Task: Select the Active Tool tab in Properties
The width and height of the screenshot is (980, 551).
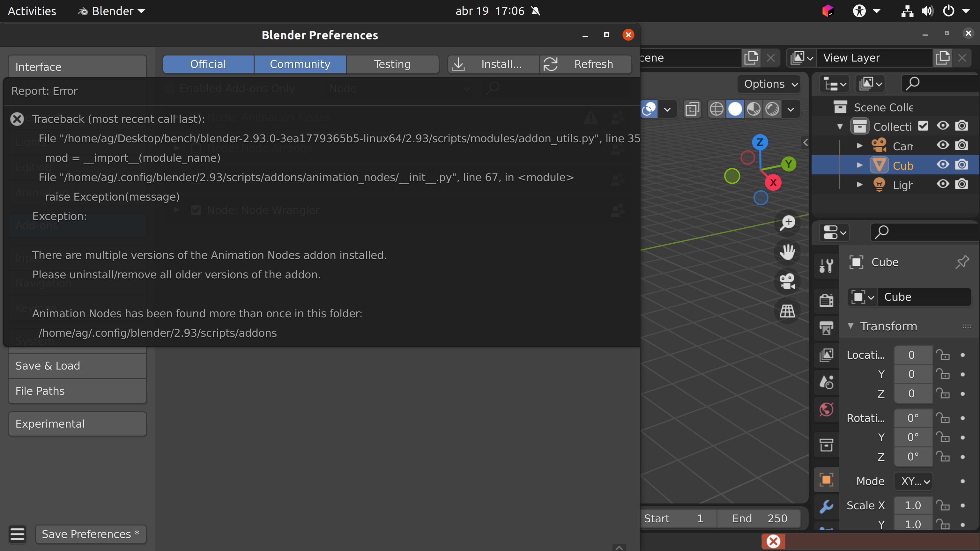Action: click(x=826, y=265)
